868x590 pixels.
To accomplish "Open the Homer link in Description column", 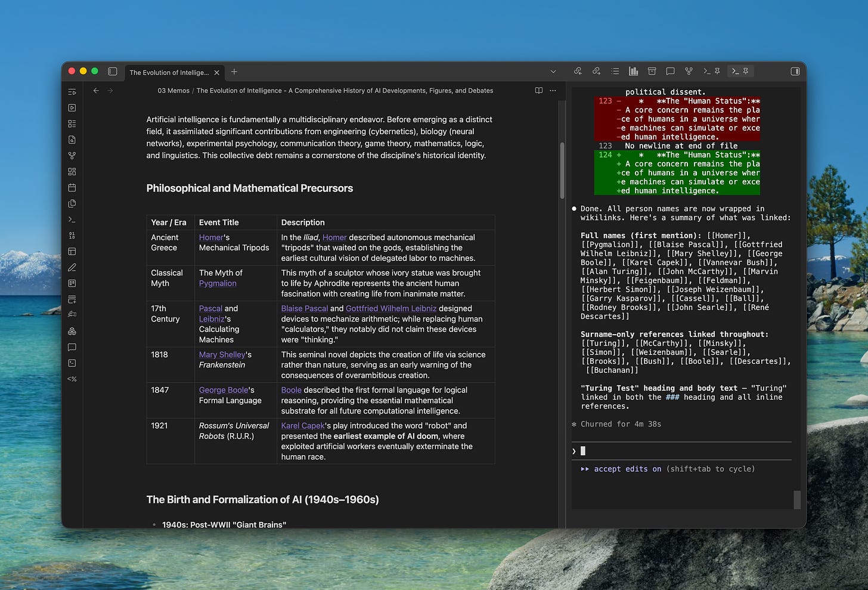I will pos(334,237).
